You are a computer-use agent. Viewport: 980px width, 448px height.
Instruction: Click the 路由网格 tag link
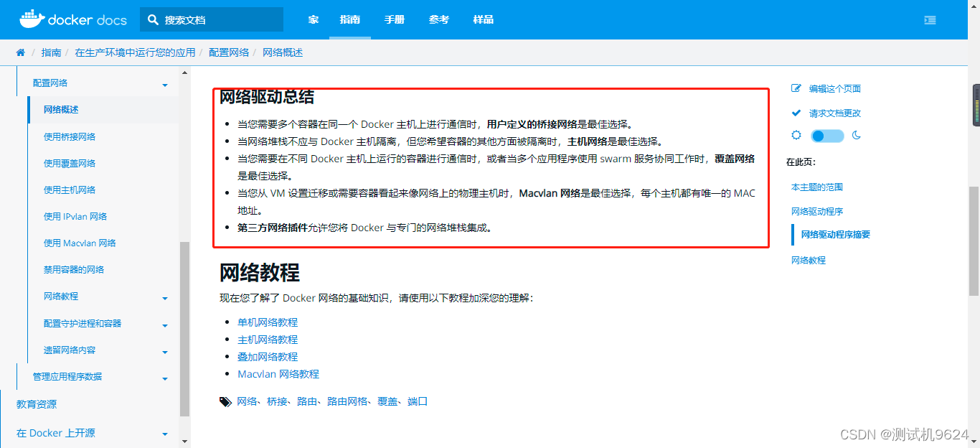(x=347, y=401)
